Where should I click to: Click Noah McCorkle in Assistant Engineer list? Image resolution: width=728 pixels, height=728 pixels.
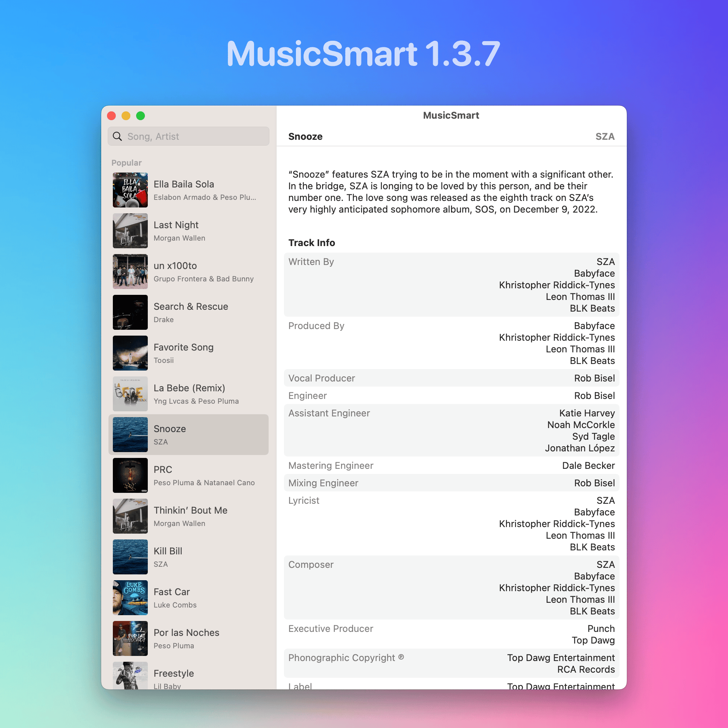tap(581, 425)
